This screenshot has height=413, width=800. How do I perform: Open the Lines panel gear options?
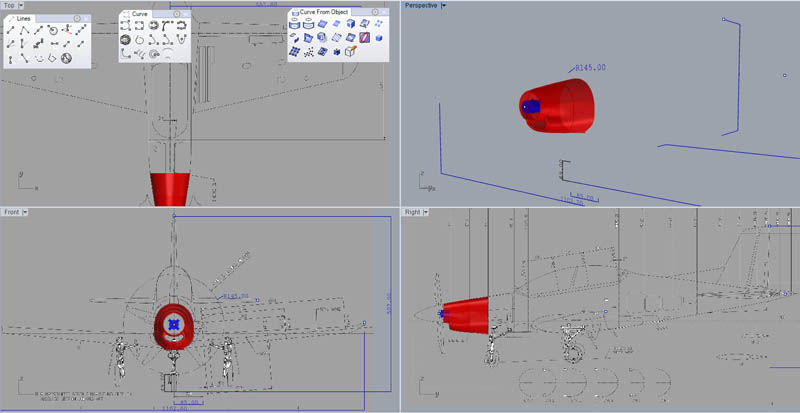click(x=77, y=17)
